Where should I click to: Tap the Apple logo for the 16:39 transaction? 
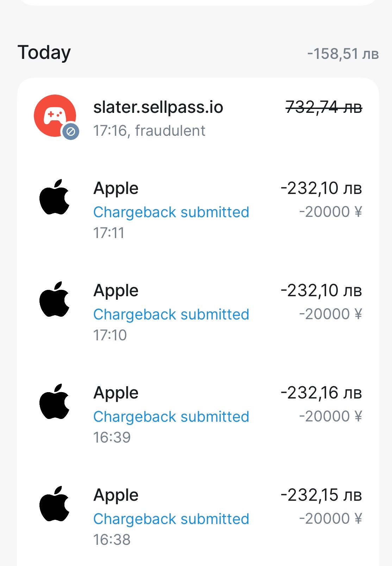(55, 401)
